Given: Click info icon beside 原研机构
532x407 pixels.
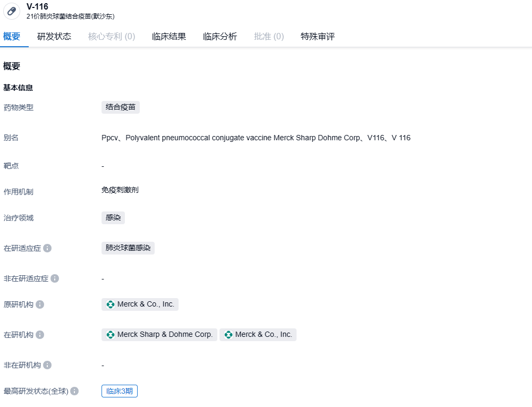Looking at the screenshot, I should click(40, 304).
